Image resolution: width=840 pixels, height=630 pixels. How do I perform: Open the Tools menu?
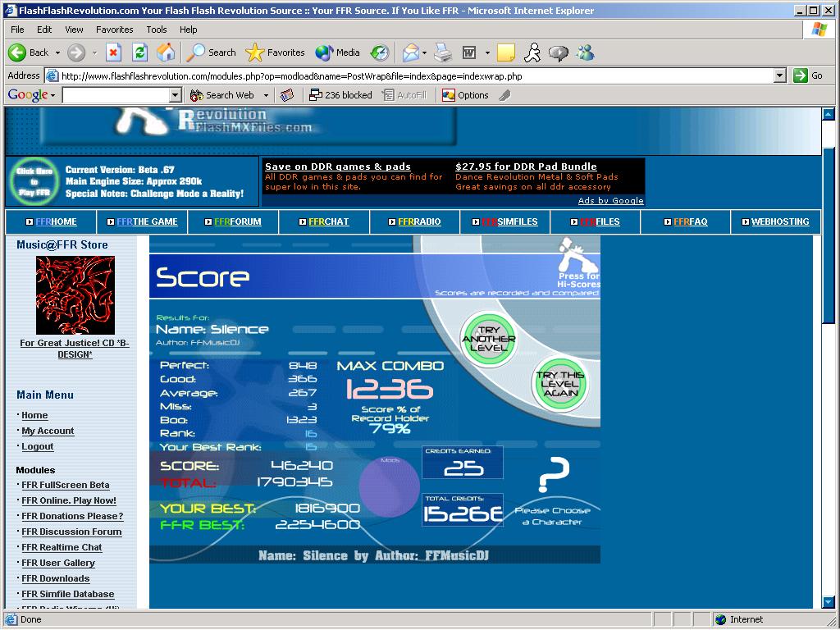tap(157, 30)
